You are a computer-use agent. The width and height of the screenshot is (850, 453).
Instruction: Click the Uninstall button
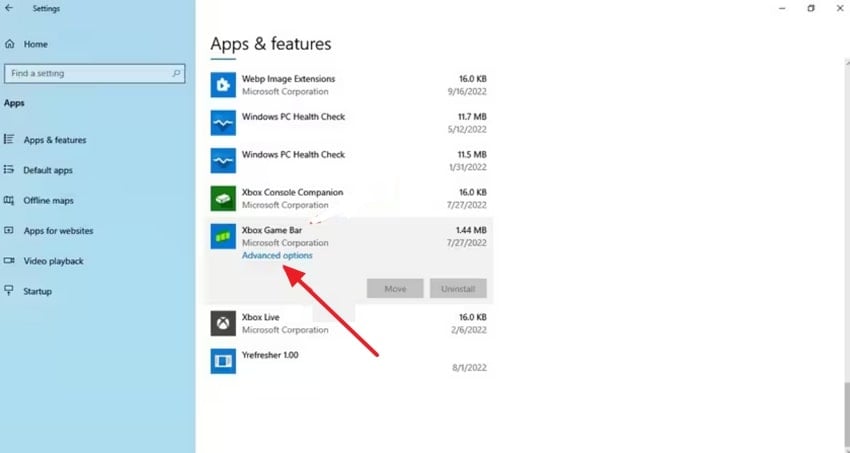point(458,288)
